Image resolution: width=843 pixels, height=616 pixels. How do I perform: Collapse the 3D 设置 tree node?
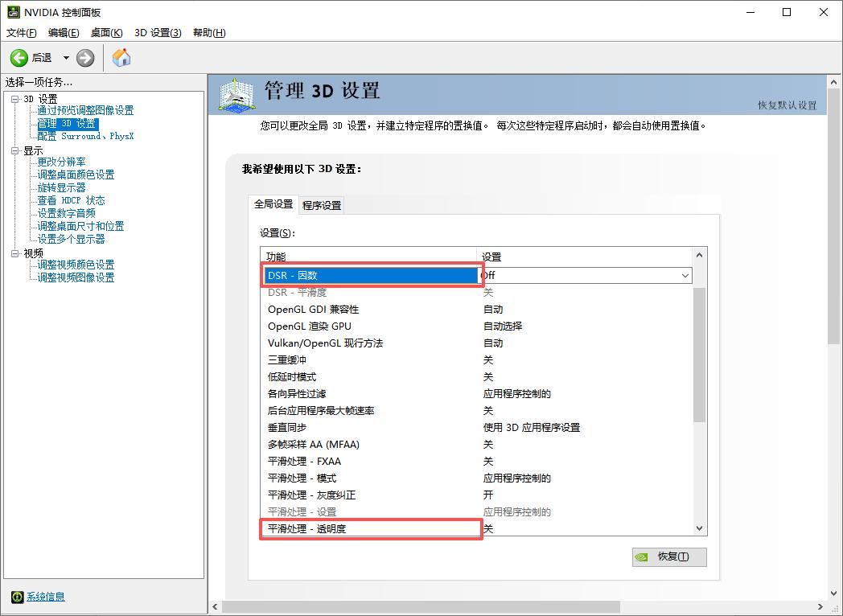(x=15, y=99)
